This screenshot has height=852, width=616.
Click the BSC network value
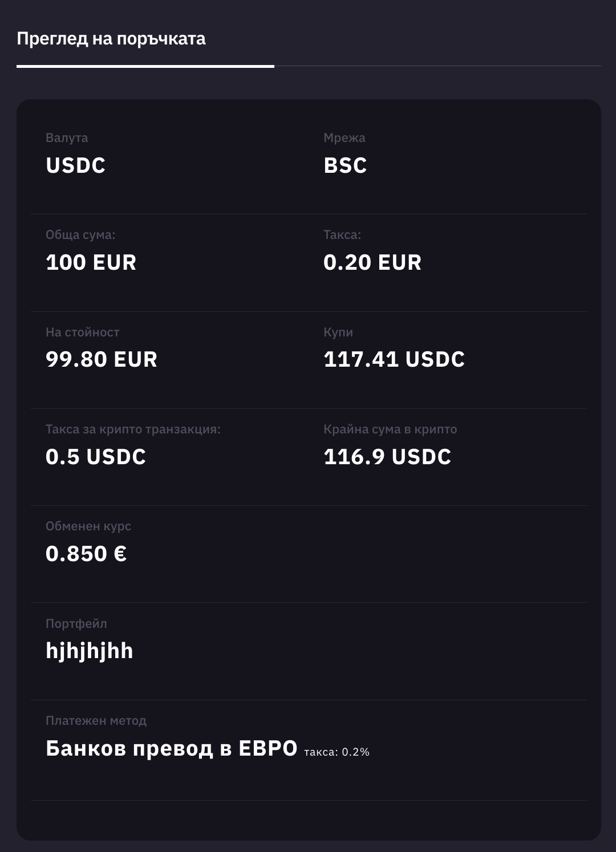(x=345, y=165)
